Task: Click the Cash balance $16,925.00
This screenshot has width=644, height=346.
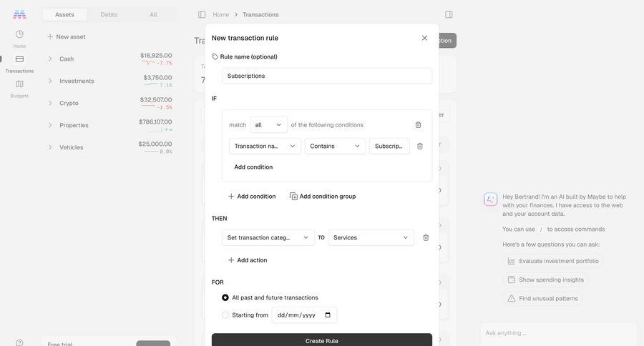Action: 156,56
